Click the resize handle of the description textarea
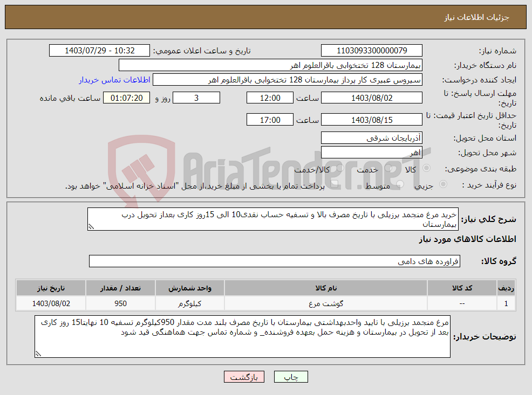 pyautogui.click(x=91, y=227)
